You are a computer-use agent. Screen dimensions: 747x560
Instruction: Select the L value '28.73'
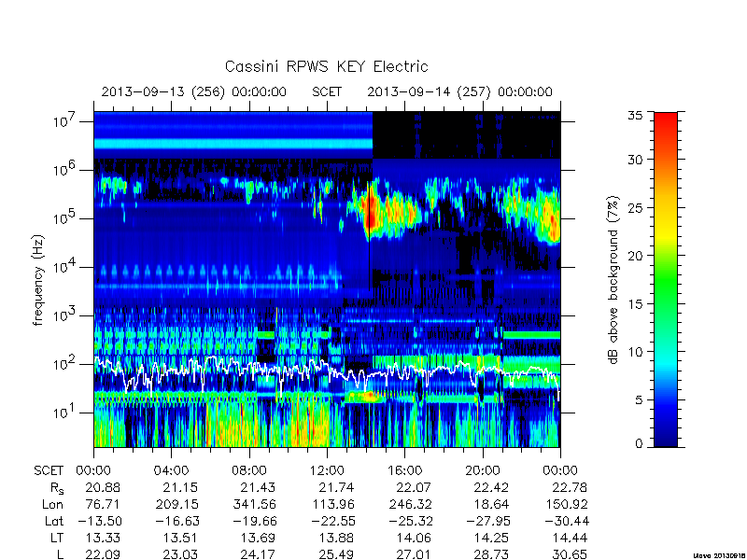(491, 554)
